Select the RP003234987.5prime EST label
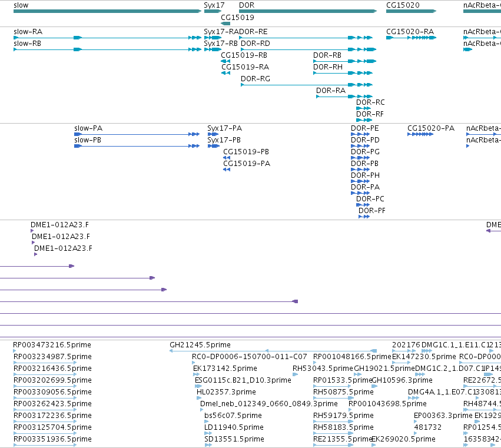Viewport: 501px width, 448px height. [53, 357]
